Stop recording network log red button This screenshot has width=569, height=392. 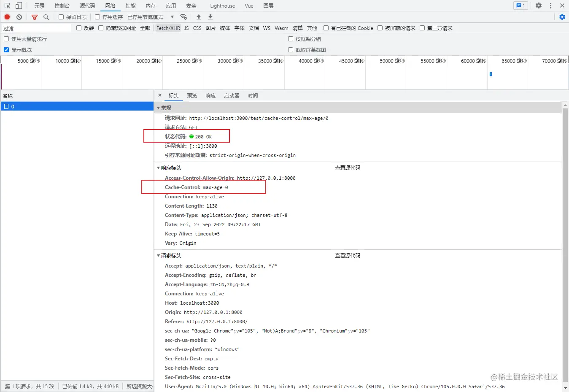7,17
